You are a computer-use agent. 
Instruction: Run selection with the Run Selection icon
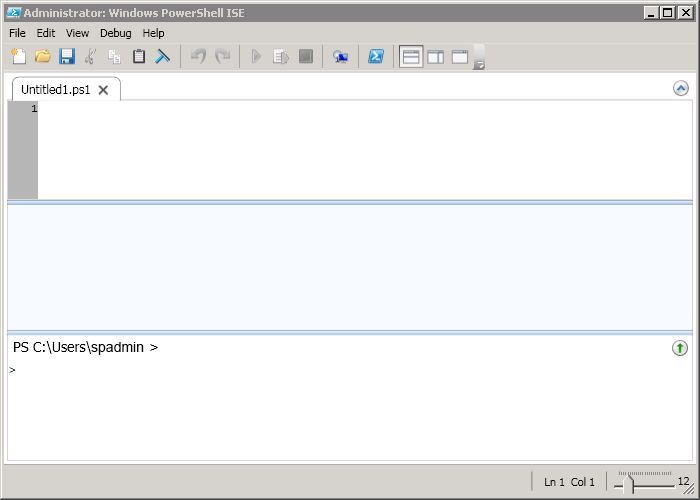tap(281, 56)
